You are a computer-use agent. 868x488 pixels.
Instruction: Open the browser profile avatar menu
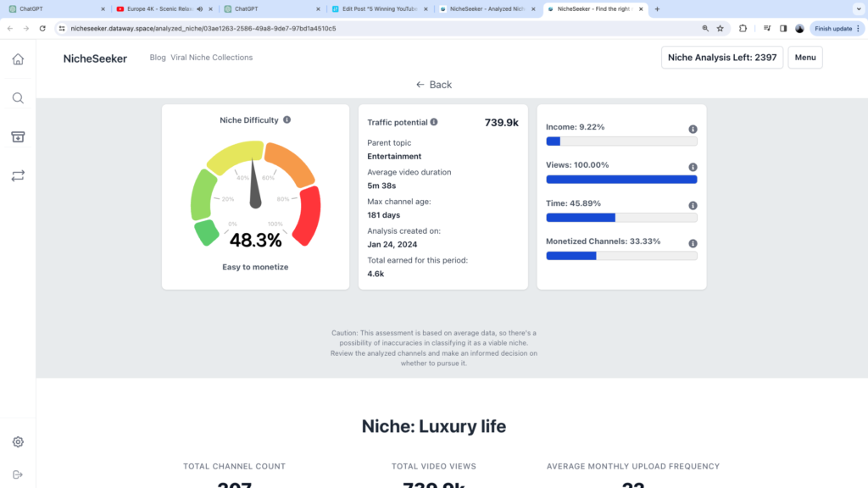point(799,28)
